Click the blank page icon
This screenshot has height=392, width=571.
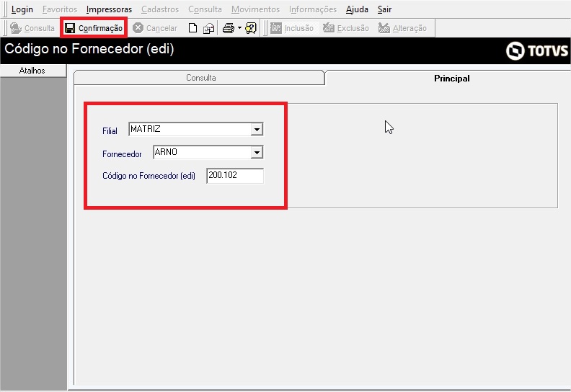pos(192,28)
